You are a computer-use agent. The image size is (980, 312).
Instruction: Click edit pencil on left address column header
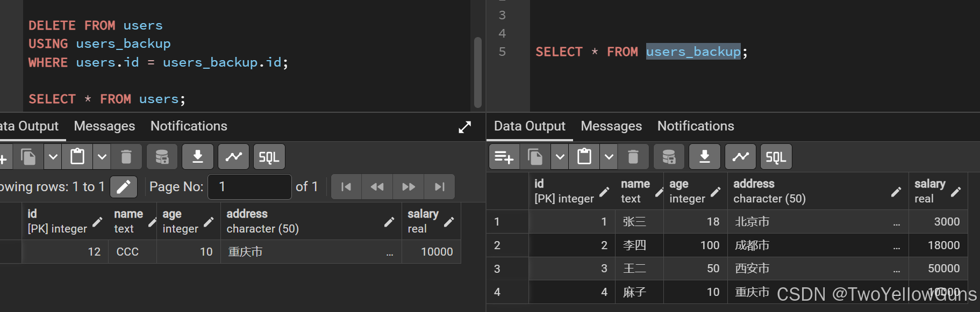pyautogui.click(x=389, y=222)
